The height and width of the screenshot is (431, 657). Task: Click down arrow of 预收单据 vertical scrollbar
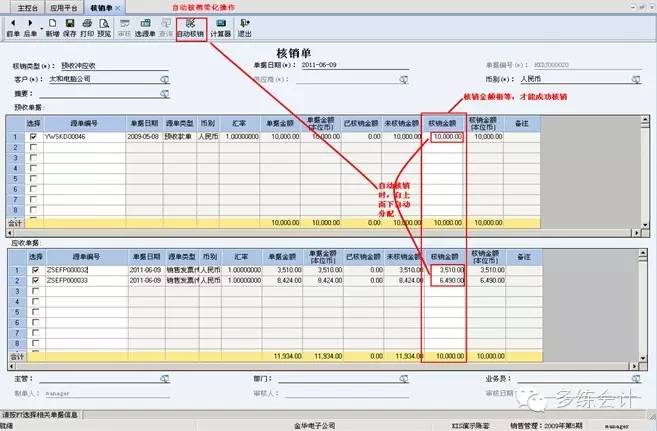(x=645, y=225)
